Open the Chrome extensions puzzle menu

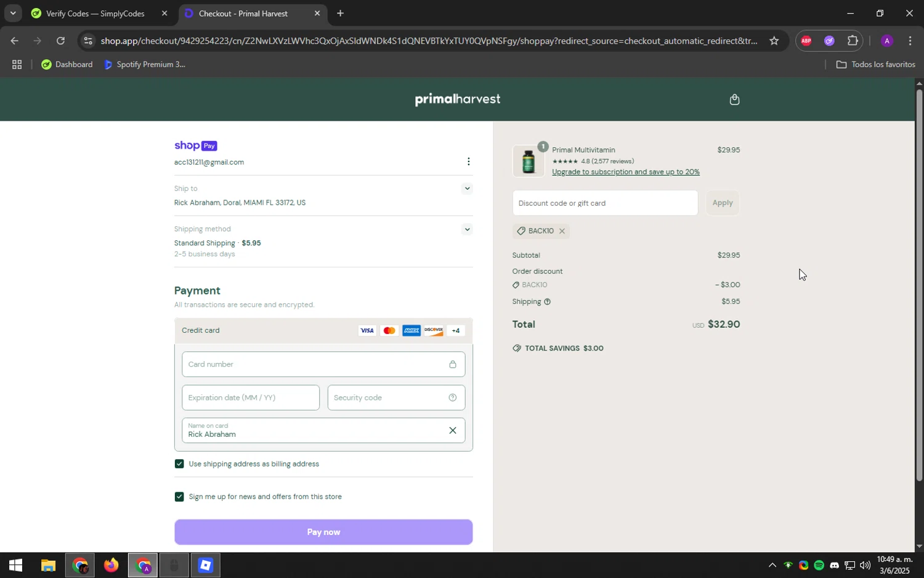(853, 41)
